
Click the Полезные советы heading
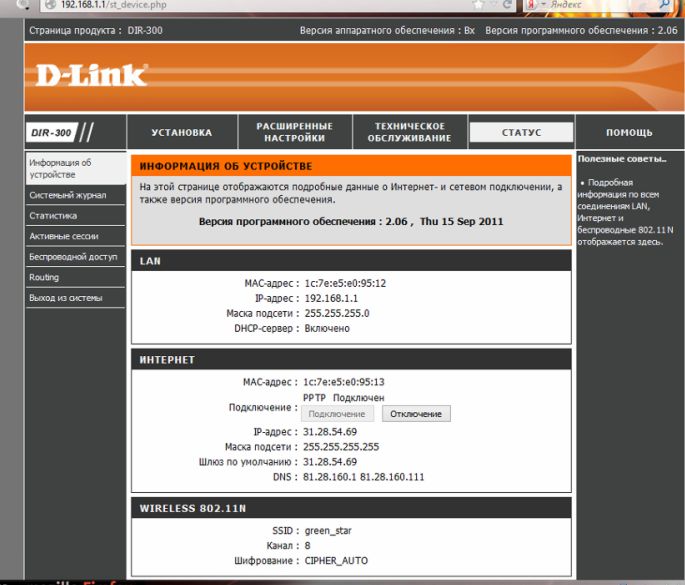pyautogui.click(x=622, y=159)
